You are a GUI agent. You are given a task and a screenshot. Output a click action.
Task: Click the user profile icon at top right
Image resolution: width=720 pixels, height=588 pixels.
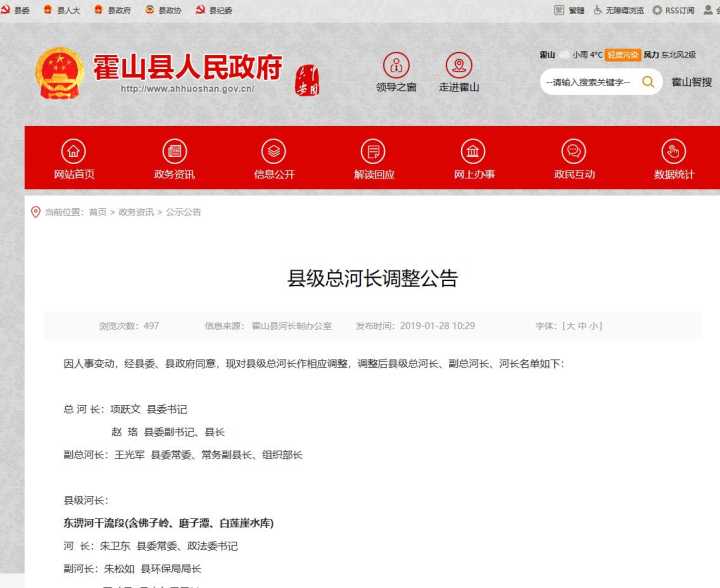point(709,10)
